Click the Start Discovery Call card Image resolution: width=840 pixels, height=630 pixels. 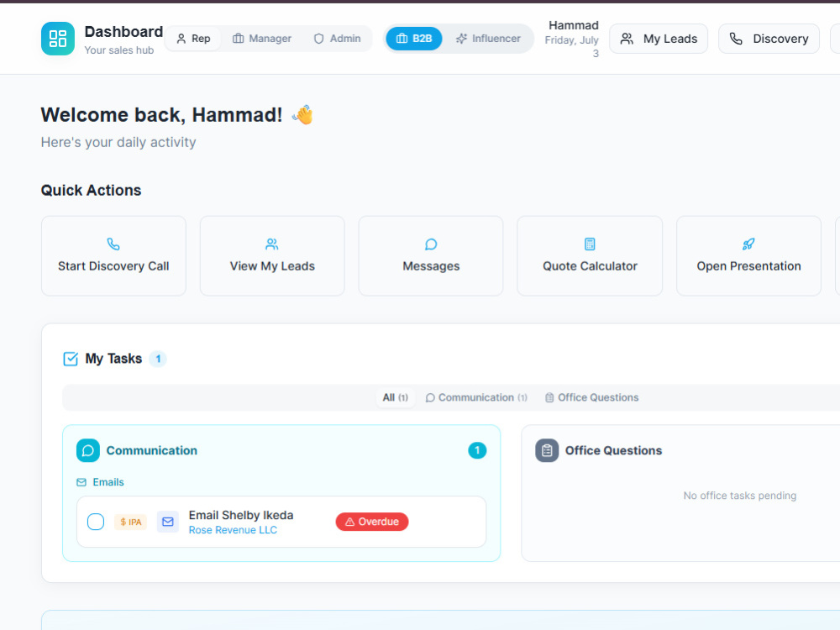pyautogui.click(x=113, y=255)
